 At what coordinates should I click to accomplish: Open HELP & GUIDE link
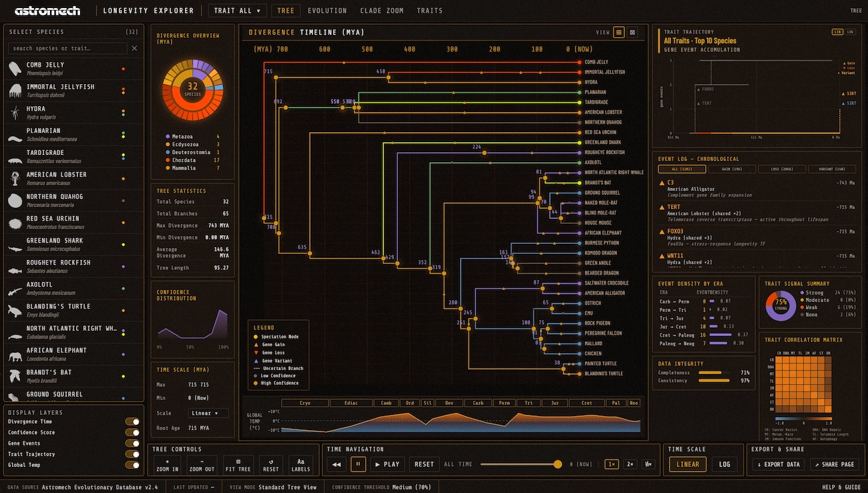[x=842, y=487]
